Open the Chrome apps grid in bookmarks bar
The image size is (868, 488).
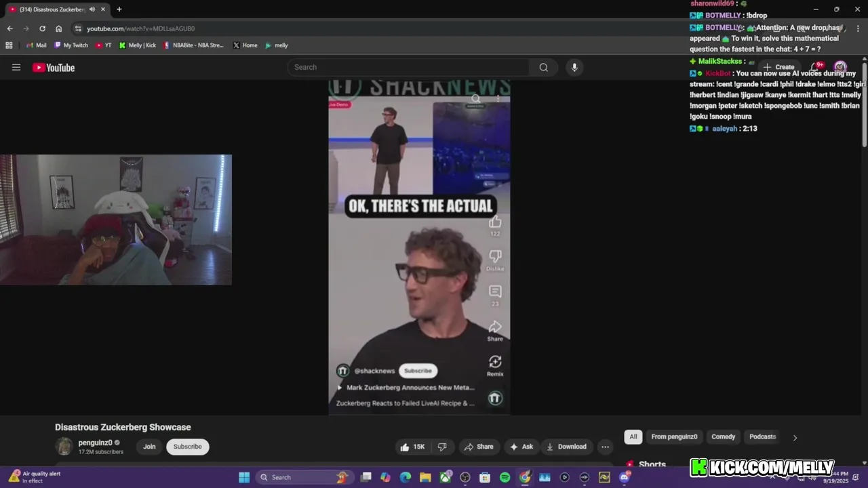9,45
